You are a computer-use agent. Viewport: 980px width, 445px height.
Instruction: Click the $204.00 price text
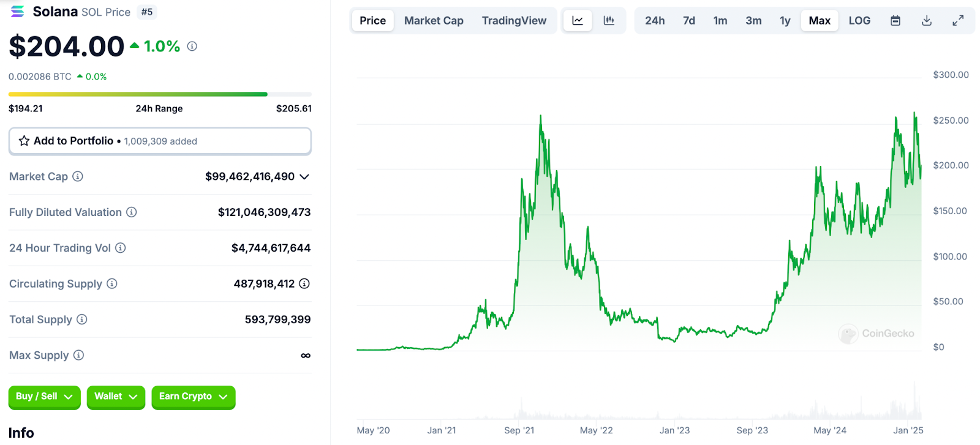coord(66,47)
